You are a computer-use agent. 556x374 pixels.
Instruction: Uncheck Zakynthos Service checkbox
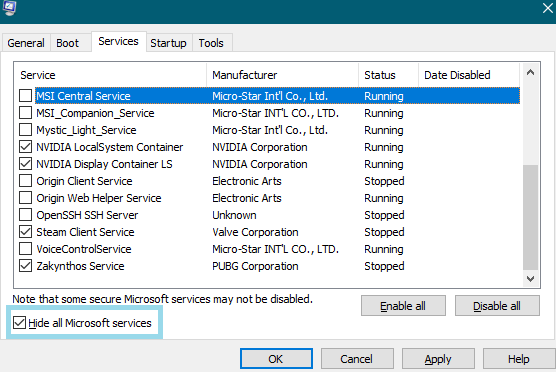(26, 266)
